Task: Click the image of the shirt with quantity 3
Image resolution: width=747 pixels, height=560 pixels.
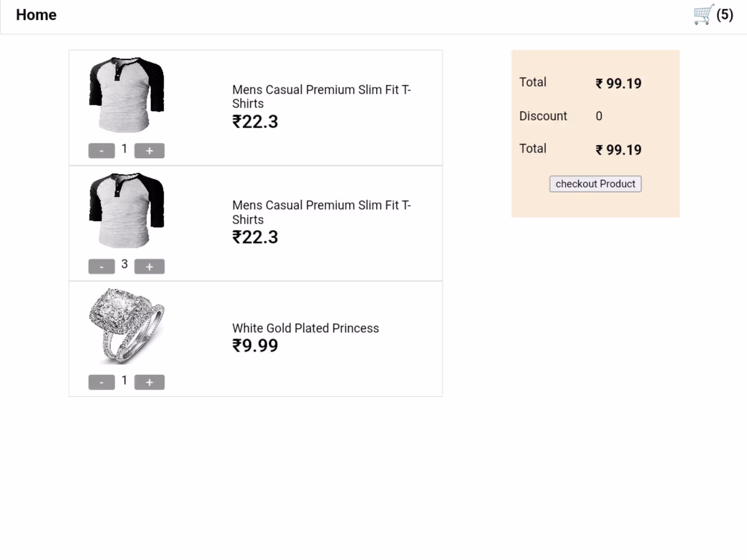Action: click(126, 211)
